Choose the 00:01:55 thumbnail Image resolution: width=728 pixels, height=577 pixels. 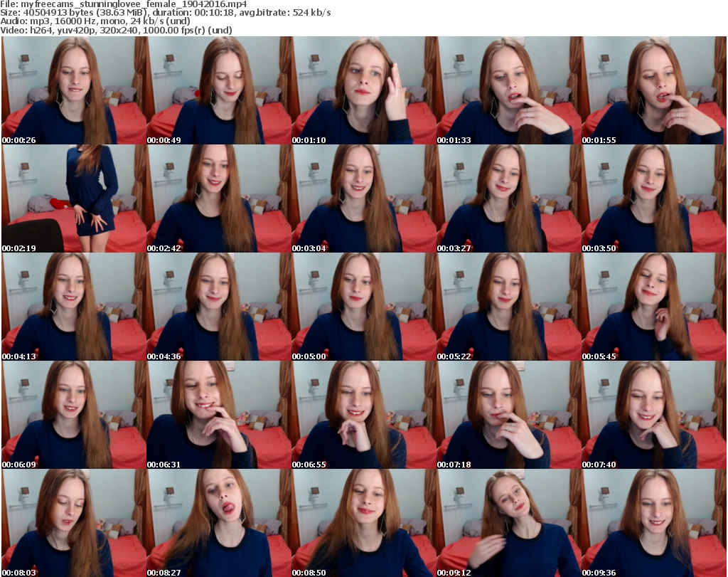click(654, 90)
